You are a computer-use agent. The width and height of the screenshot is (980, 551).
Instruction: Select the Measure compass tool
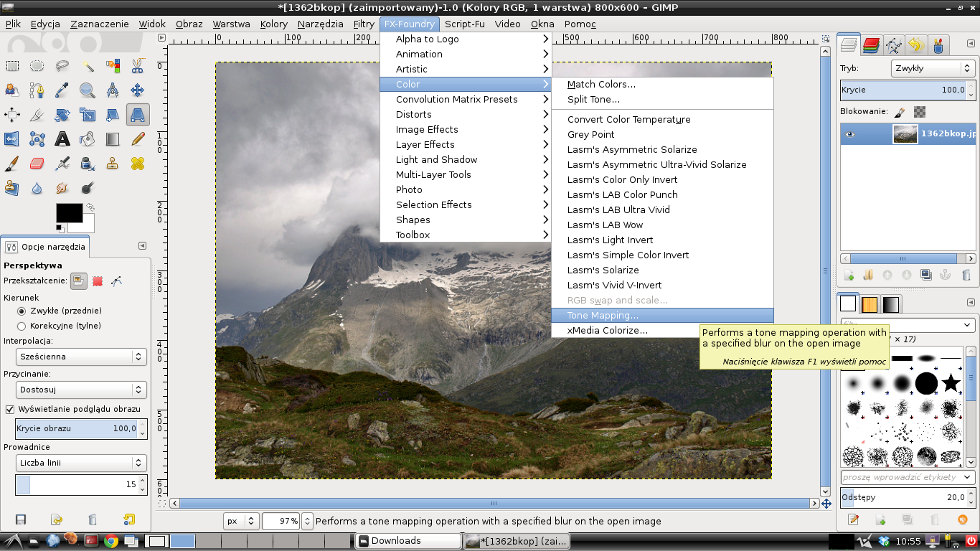point(113,90)
